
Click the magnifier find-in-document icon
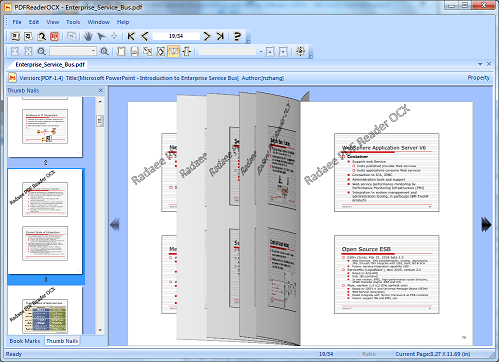(42, 36)
